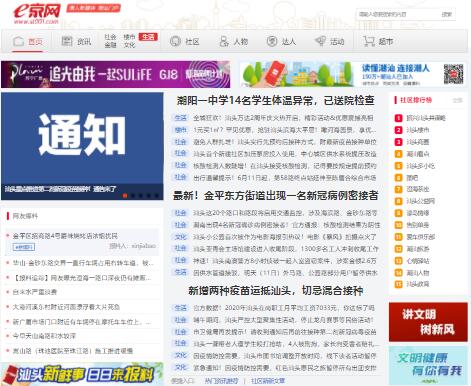
Task: Click the QR code image in banner
Action: point(453,74)
